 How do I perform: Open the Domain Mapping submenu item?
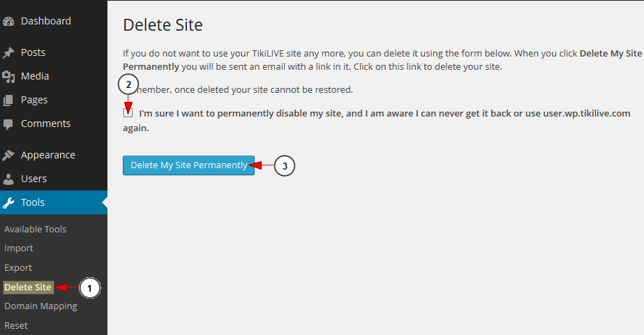point(40,306)
